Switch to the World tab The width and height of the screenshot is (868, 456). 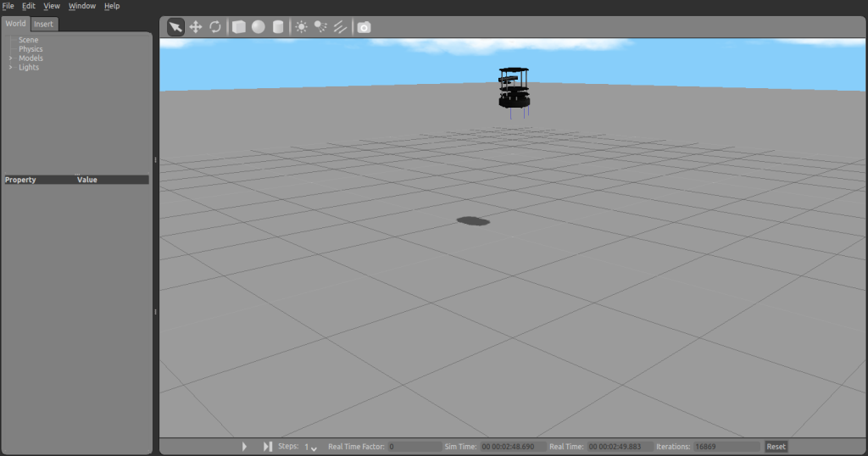[x=15, y=23]
